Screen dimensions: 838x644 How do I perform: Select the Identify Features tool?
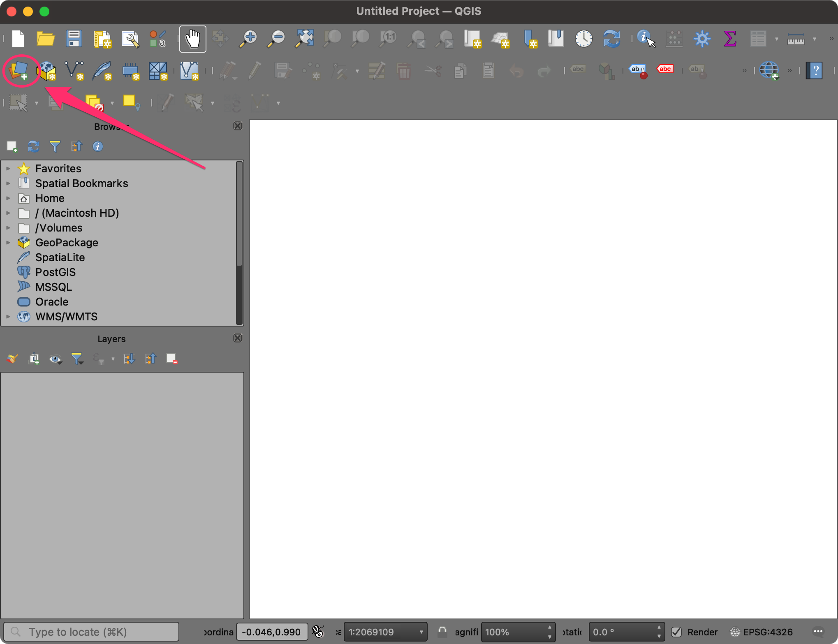[646, 39]
